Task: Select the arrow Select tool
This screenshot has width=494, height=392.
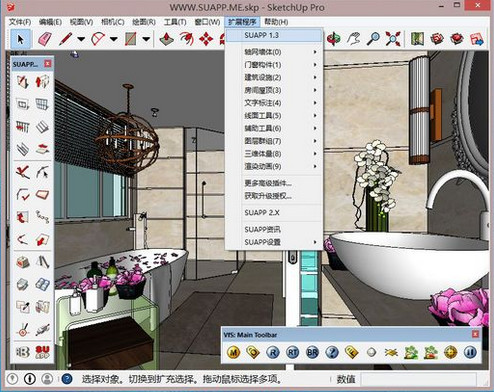Action: point(21,39)
